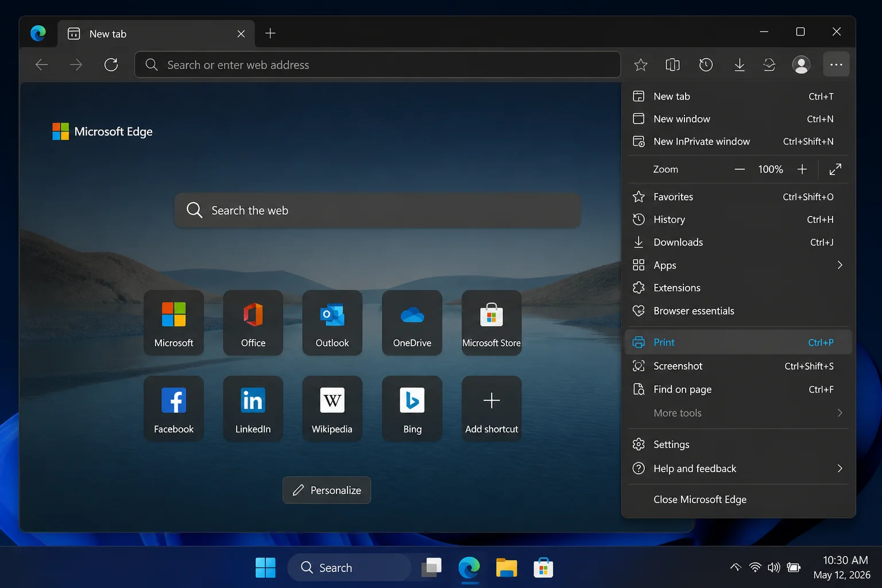Viewport: 882px width, 588px height.
Task: Show hidden icons in the system tray
Action: pos(736,567)
